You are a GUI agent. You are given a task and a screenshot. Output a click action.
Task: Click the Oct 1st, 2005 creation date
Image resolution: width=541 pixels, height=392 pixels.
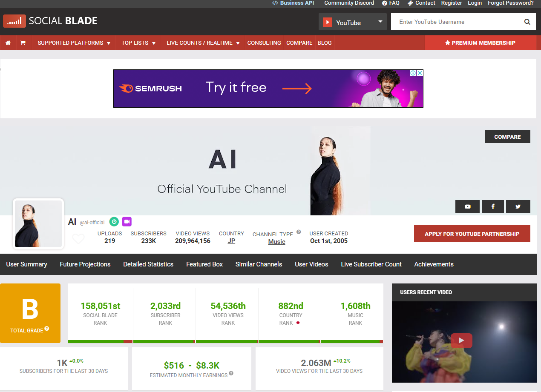[328, 241]
